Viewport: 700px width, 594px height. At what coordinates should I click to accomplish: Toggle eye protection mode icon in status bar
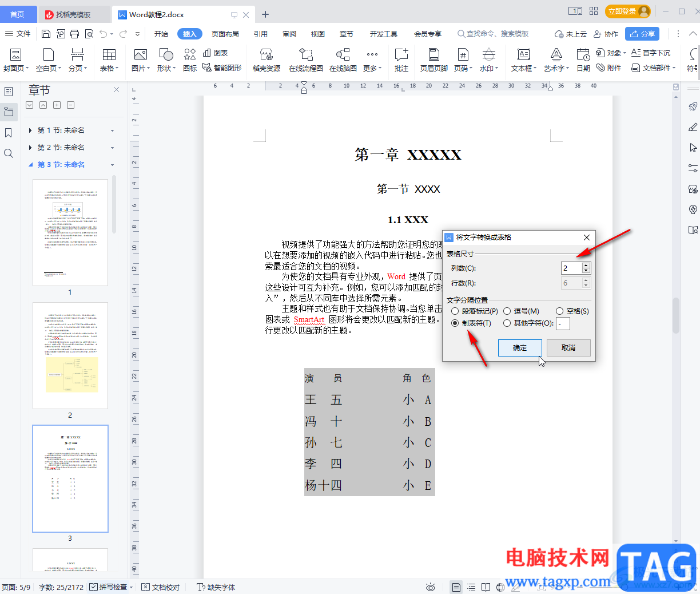coord(431,587)
